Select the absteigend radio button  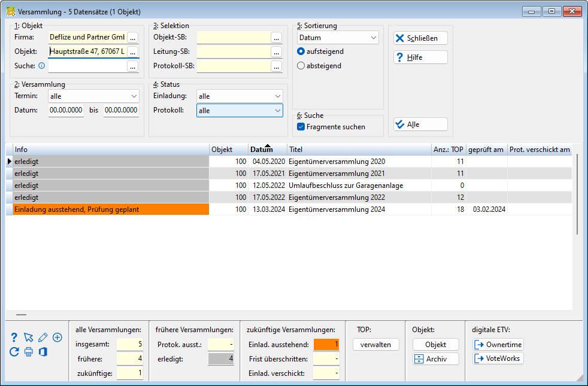pos(301,66)
